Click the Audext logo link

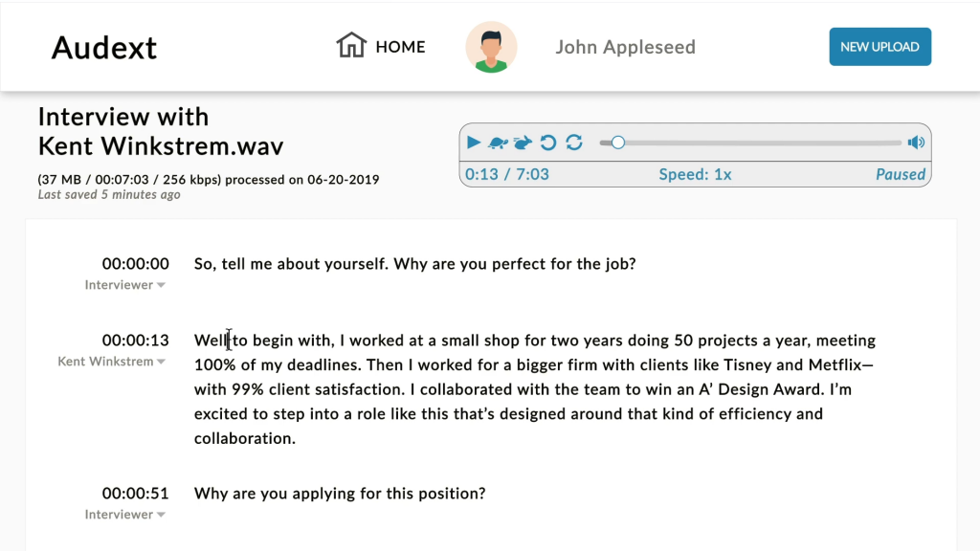click(103, 48)
